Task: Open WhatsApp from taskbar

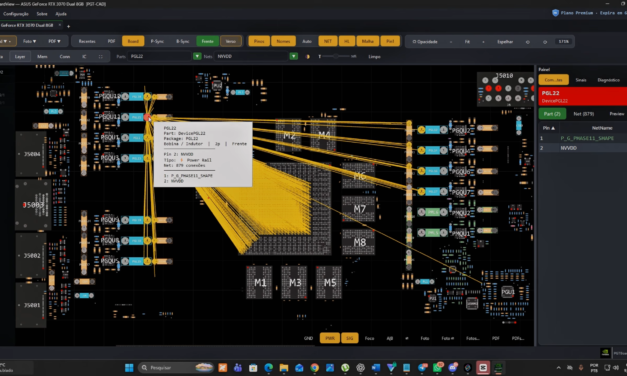Action: (x=437, y=368)
